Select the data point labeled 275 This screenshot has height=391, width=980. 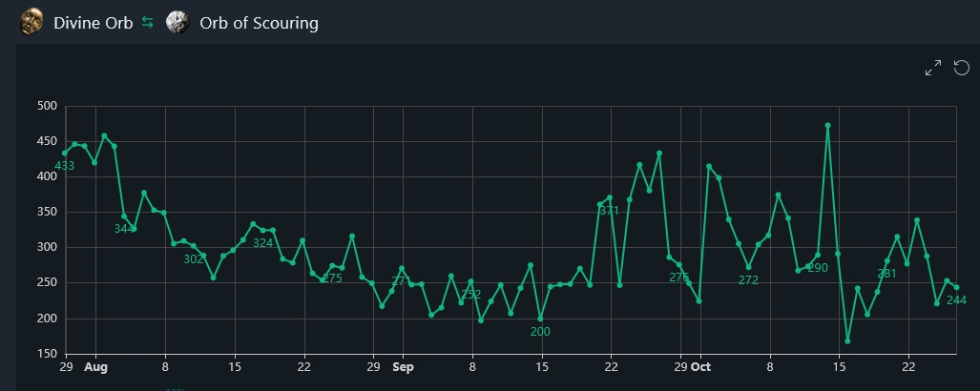point(332,265)
